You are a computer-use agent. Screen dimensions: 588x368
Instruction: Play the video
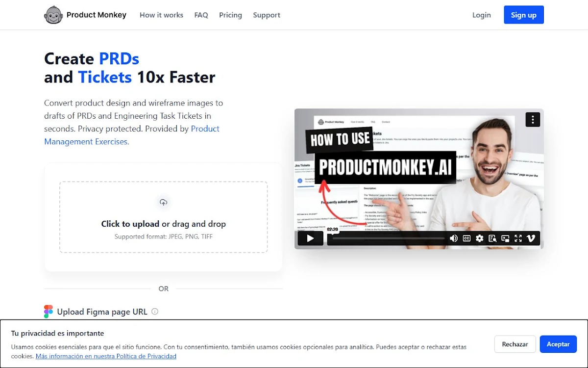pos(310,238)
